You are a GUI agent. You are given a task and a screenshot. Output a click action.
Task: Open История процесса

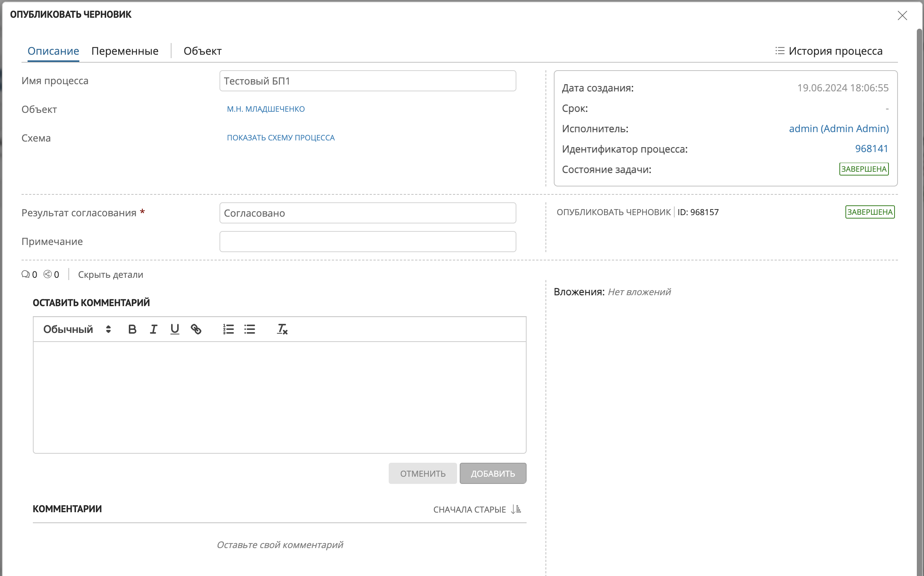tap(836, 51)
